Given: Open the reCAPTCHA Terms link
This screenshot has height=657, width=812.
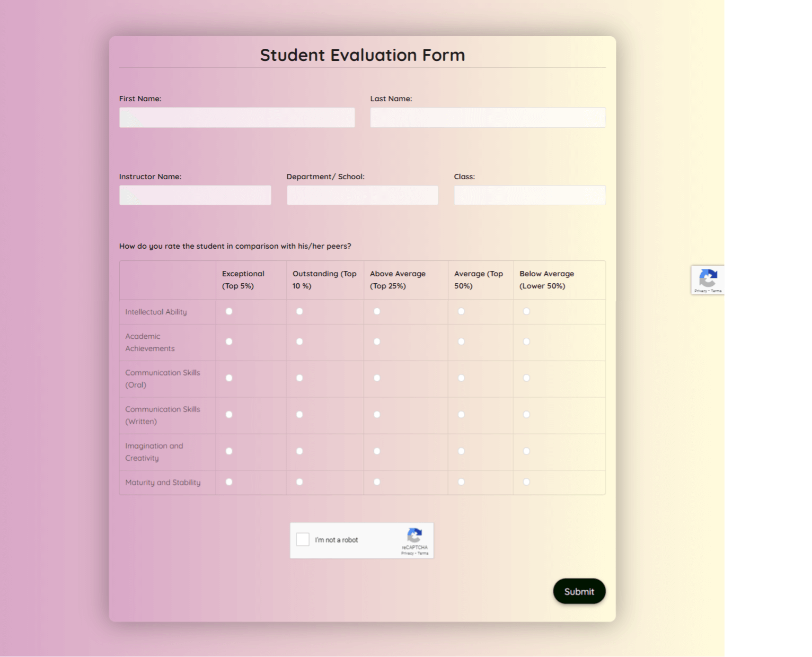Looking at the screenshot, I should [x=422, y=553].
